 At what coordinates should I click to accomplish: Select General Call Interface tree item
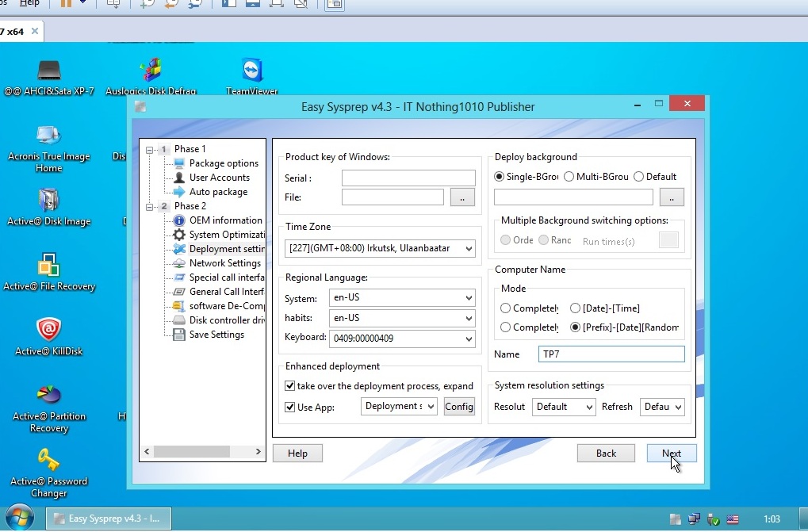[226, 292]
